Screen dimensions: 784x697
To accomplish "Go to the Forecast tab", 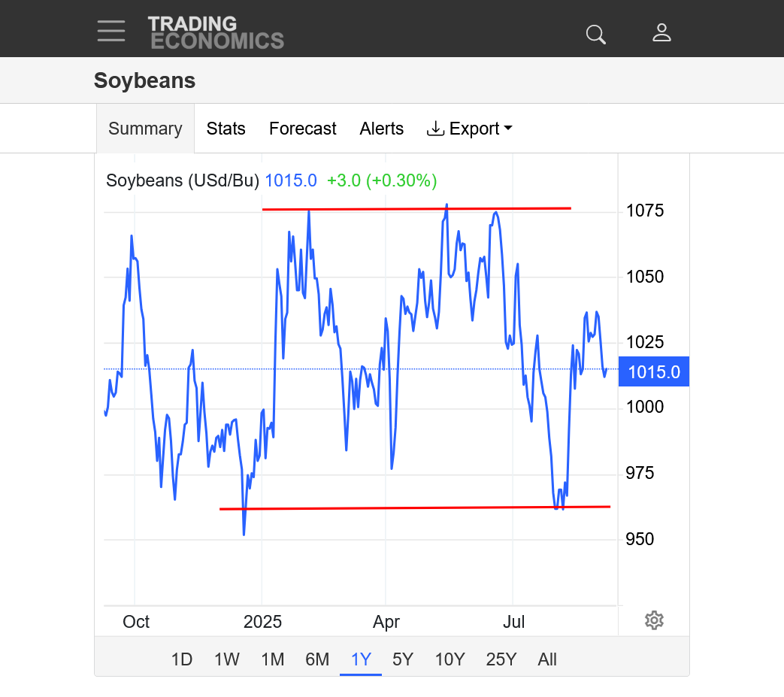I will pyautogui.click(x=303, y=129).
